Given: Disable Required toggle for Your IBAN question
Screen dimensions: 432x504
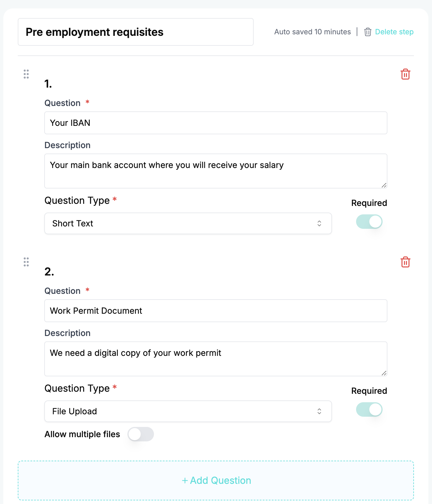Looking at the screenshot, I should 369,222.
